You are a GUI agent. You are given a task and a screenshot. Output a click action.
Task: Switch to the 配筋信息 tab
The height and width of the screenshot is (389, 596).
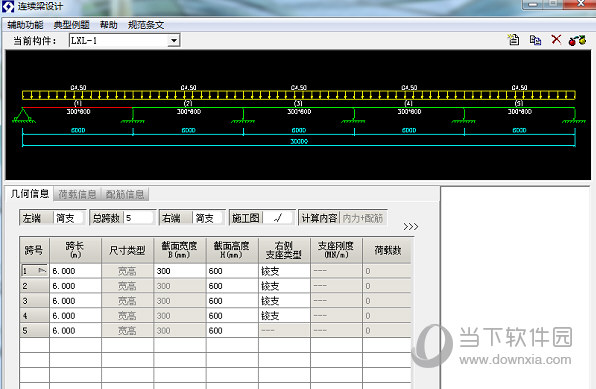point(125,194)
